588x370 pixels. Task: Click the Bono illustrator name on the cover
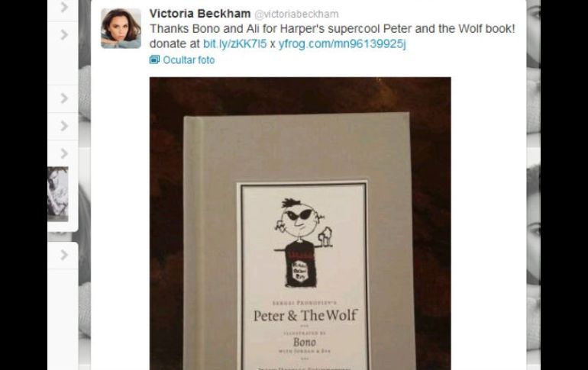[305, 342]
